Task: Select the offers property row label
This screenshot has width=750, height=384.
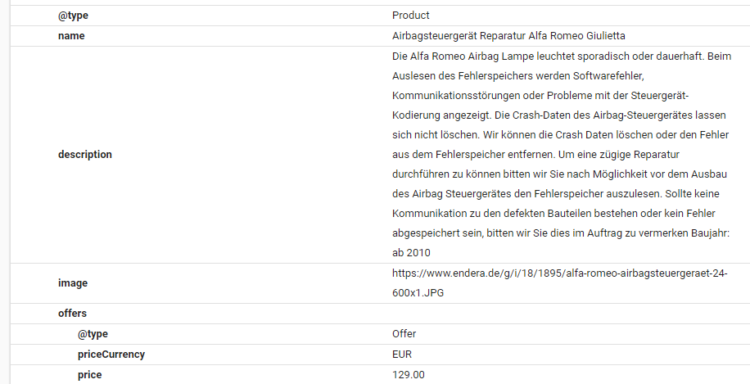Action: [72, 313]
